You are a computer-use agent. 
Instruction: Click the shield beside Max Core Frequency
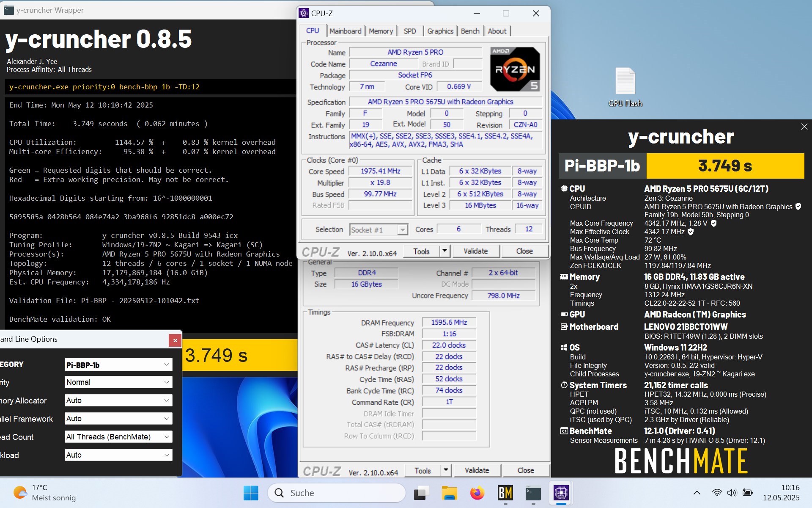[x=714, y=223]
